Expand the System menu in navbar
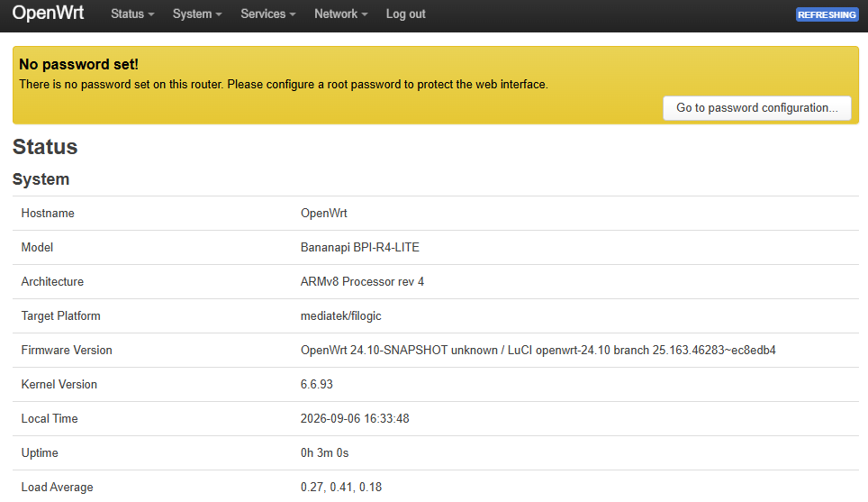Screen dimensions: 868x502 (197, 14)
